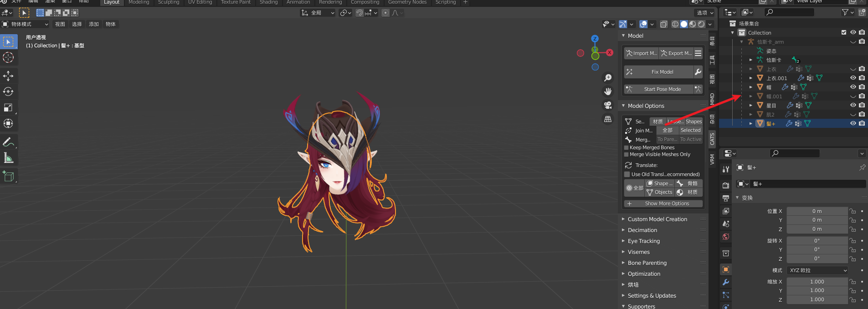The height and width of the screenshot is (309, 868).
Task: Click the Export Model button
Action: click(x=676, y=53)
